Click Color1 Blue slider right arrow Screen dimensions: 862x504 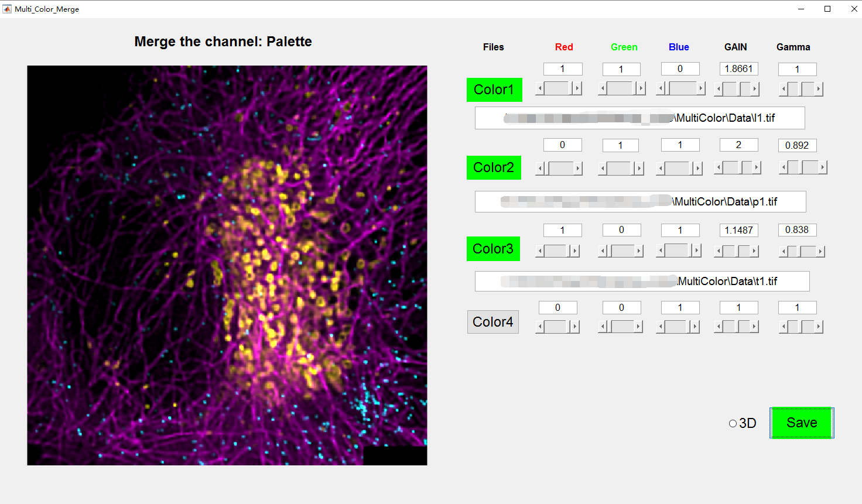(x=701, y=89)
